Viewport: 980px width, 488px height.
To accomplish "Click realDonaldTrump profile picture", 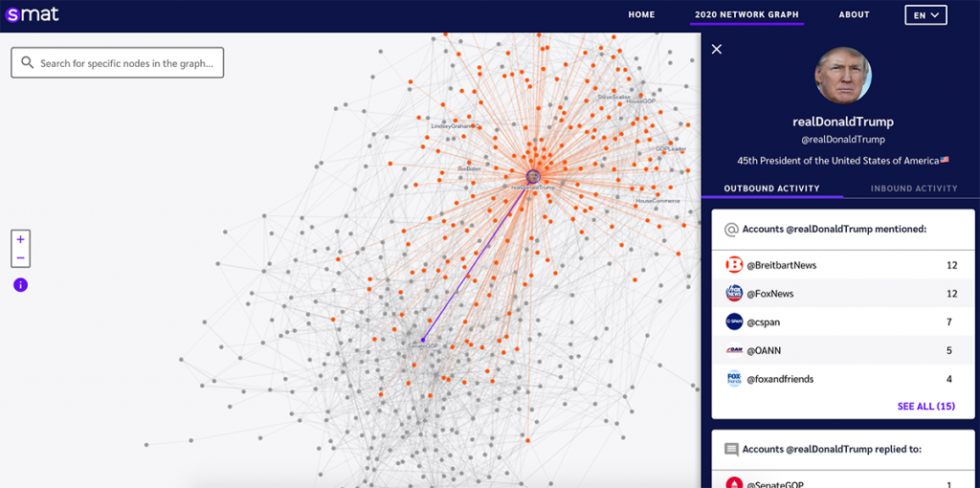I will click(x=842, y=75).
